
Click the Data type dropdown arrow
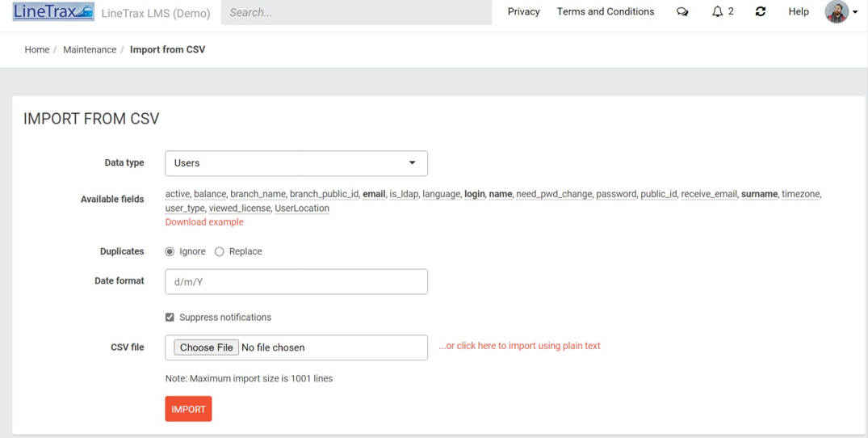[412, 162]
